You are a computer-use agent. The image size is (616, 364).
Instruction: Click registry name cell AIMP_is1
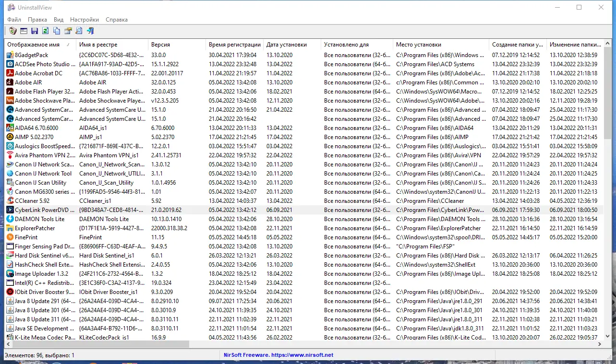point(91,137)
